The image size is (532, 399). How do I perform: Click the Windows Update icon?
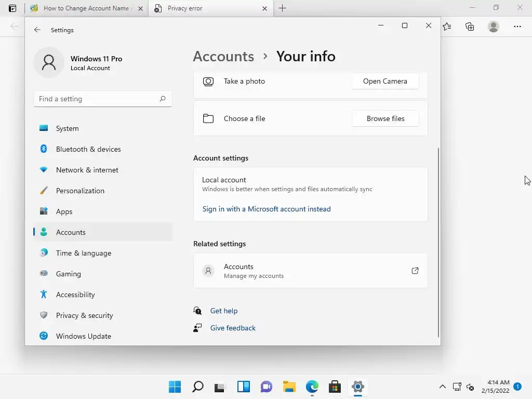click(44, 336)
